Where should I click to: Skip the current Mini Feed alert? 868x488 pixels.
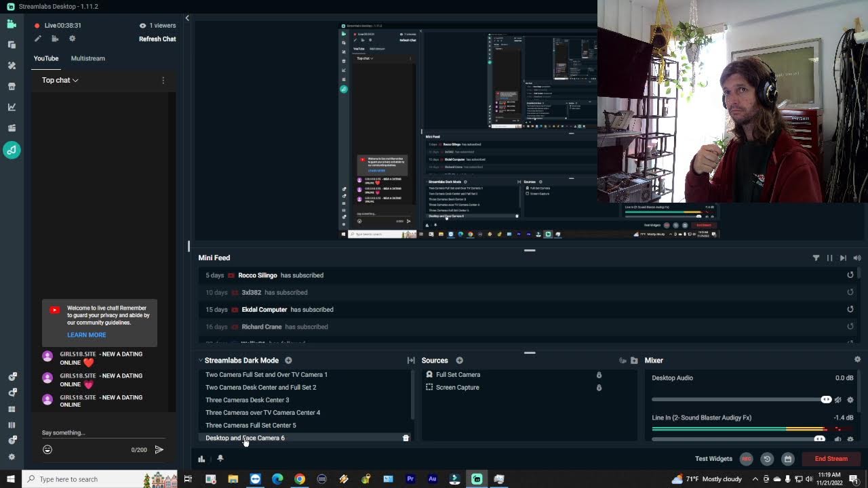tap(843, 258)
